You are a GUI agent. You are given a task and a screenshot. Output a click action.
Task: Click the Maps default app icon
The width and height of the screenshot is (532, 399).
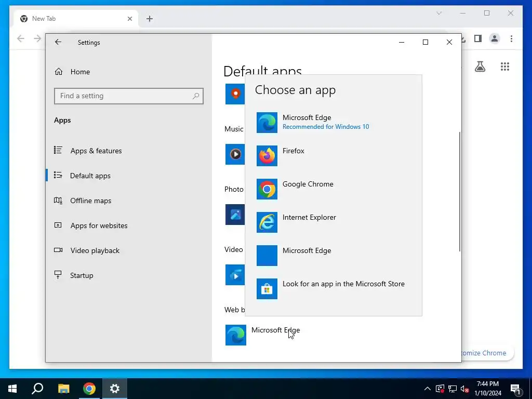coord(235,94)
